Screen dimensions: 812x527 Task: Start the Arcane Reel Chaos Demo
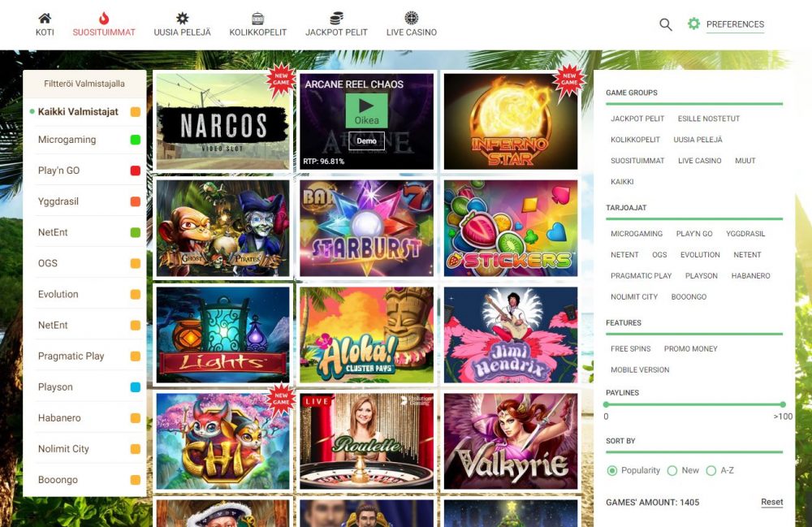click(x=367, y=140)
